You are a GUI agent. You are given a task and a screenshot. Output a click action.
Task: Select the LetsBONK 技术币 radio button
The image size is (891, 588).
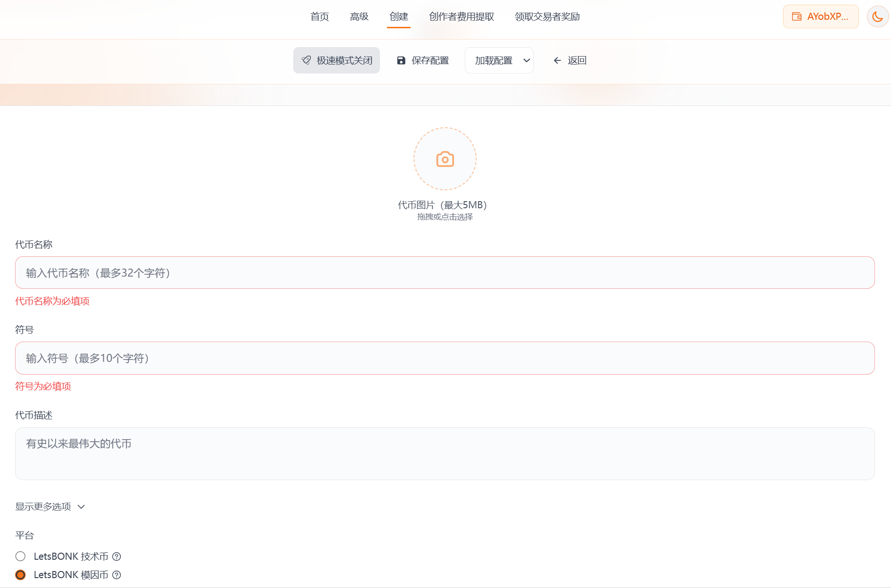(20, 556)
